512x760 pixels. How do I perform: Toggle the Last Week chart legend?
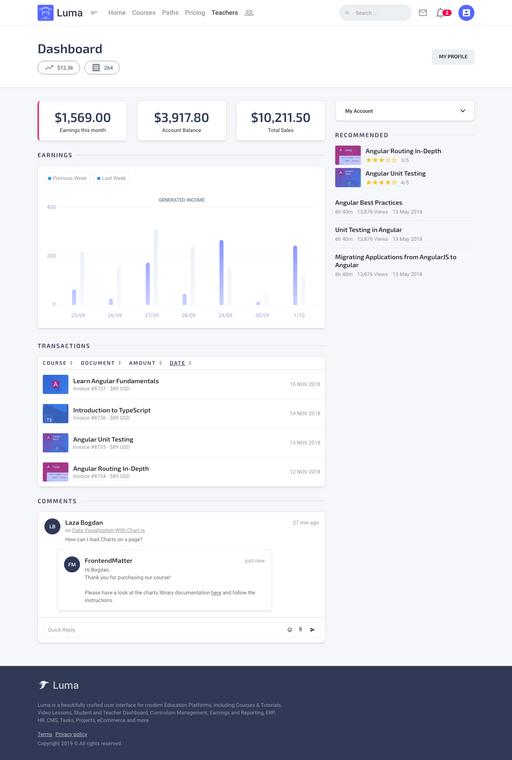pyautogui.click(x=112, y=178)
